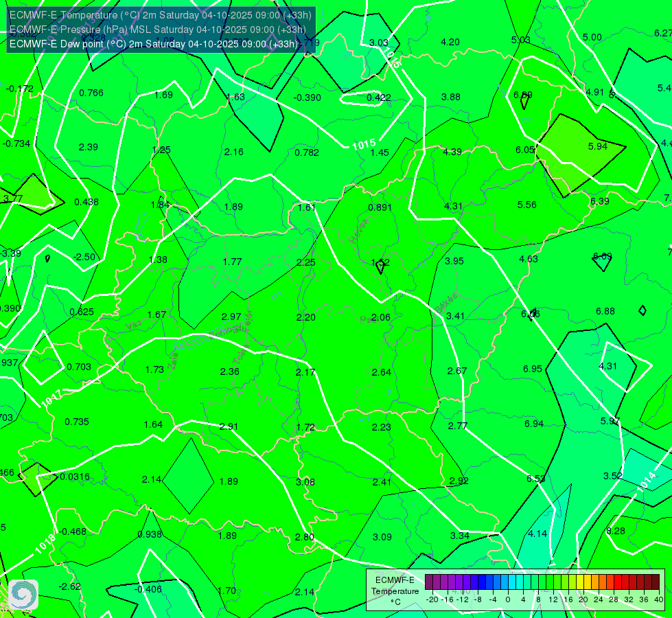Viewport: 672px width, 618px height.
Task: Click the dew point value 1.45
Action: 380,152
